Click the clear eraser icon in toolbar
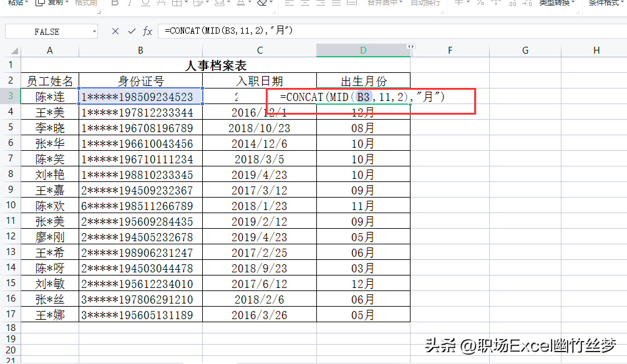Screen dimensions: 627x364 tap(262, 2)
